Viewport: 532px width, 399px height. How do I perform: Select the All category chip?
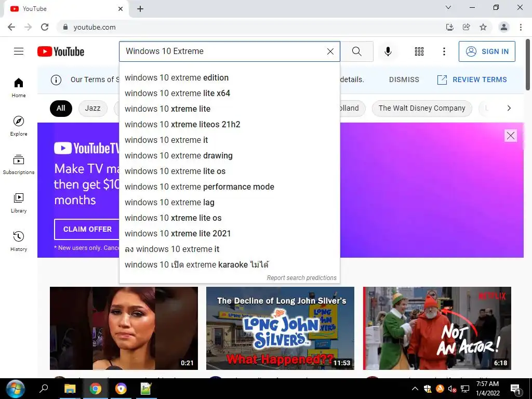(61, 108)
